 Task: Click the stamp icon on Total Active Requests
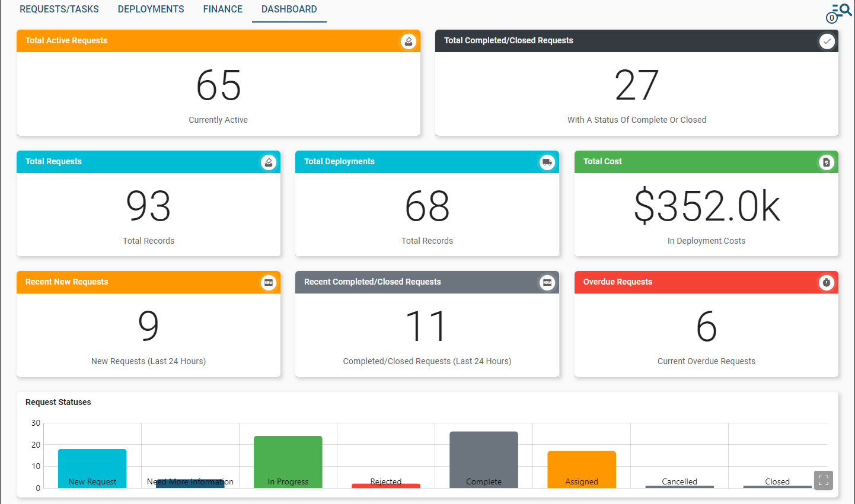409,42
